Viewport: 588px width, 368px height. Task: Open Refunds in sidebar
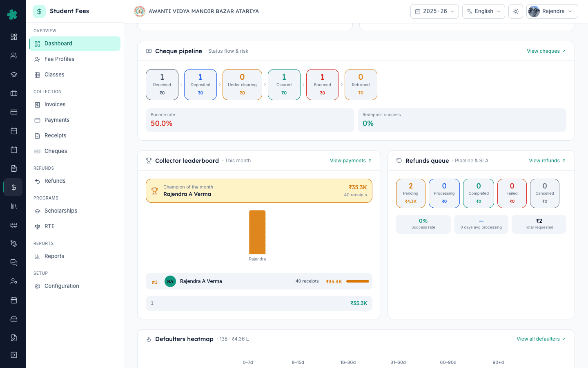(75, 181)
